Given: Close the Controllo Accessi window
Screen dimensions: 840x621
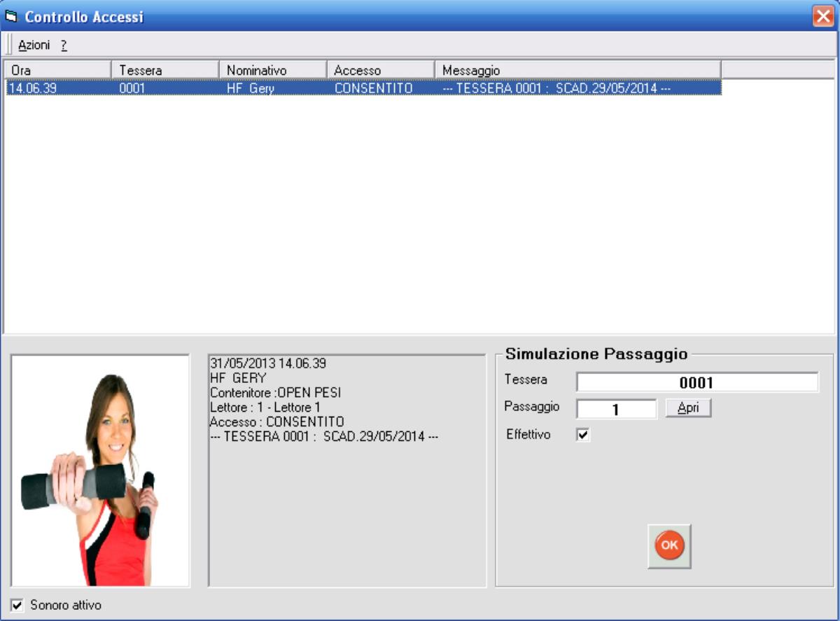Looking at the screenshot, I should pyautogui.click(x=823, y=16).
